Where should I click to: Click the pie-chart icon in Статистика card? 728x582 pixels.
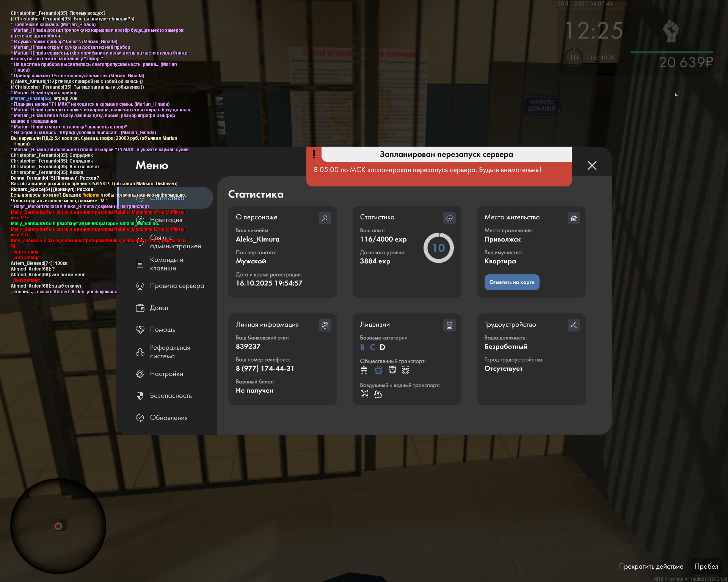click(449, 218)
